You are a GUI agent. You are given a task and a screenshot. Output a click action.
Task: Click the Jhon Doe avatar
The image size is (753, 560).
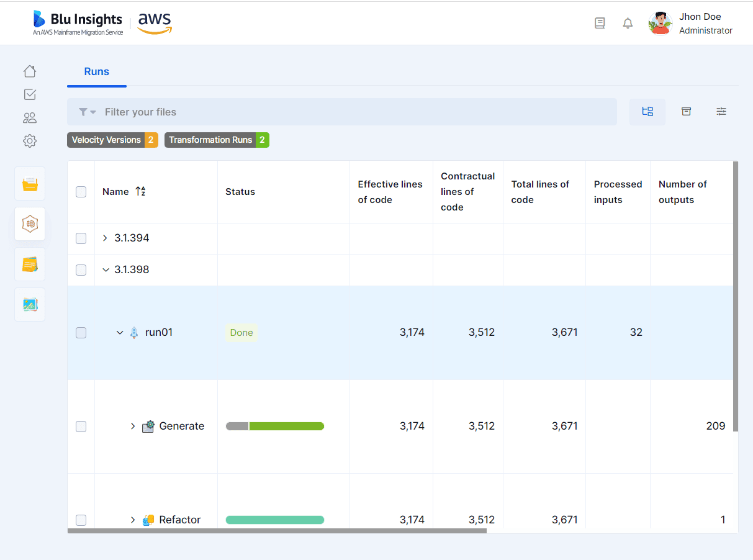pos(660,24)
